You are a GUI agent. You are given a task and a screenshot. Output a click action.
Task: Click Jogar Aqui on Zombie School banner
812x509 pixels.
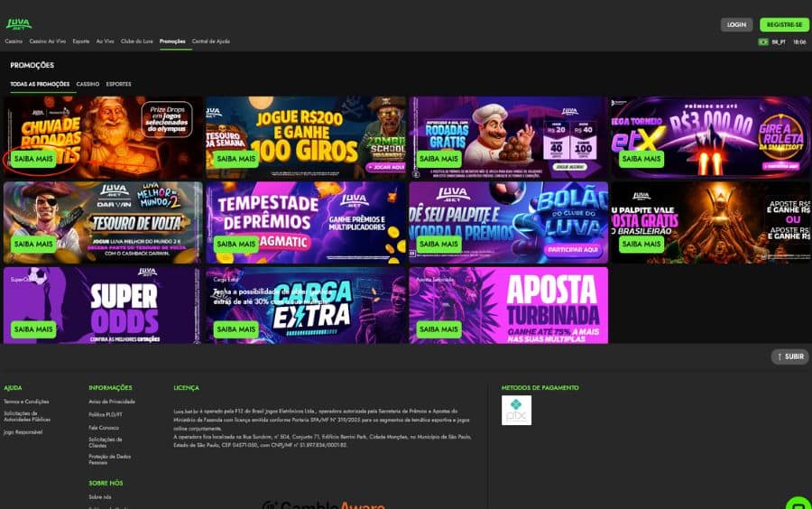point(386,167)
